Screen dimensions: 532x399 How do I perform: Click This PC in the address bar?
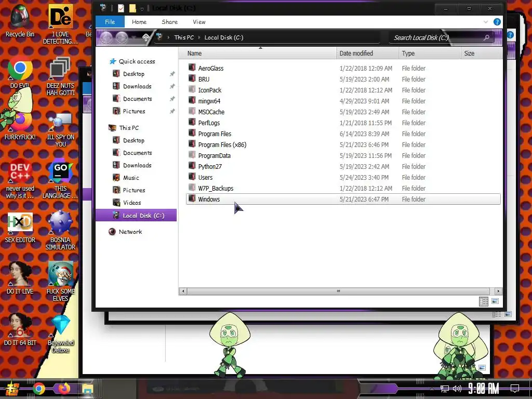pyautogui.click(x=184, y=37)
